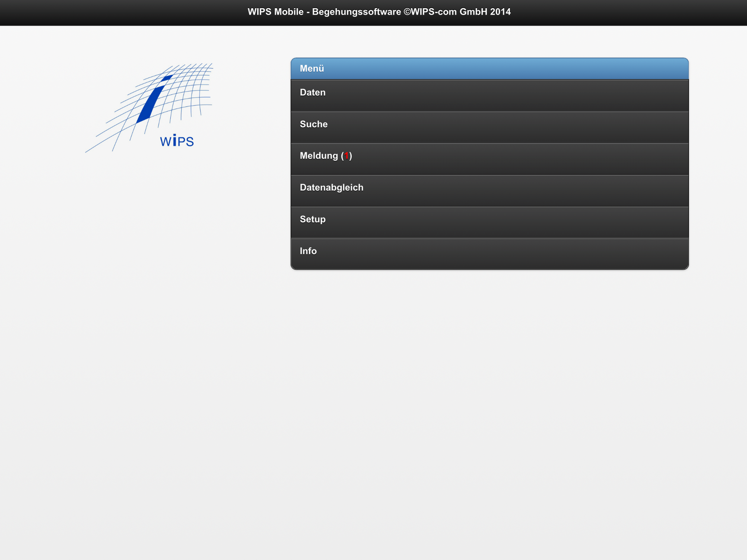Select the Datenabgleich menu entry

click(489, 191)
